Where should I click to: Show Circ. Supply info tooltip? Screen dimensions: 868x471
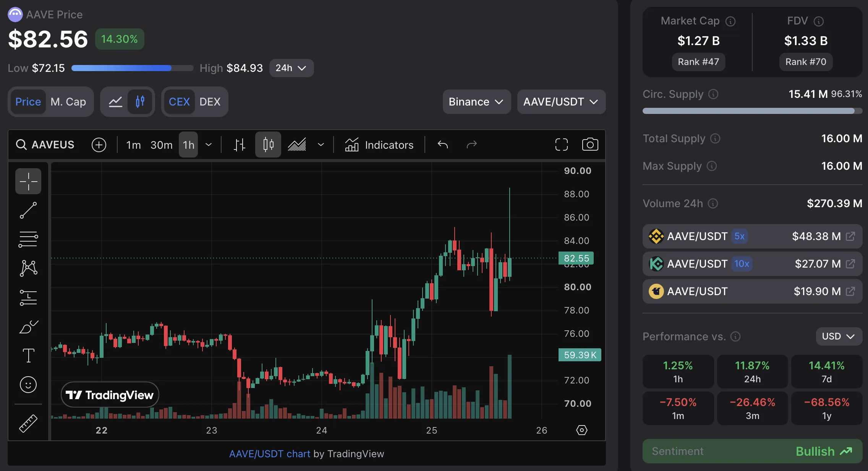pyautogui.click(x=713, y=94)
